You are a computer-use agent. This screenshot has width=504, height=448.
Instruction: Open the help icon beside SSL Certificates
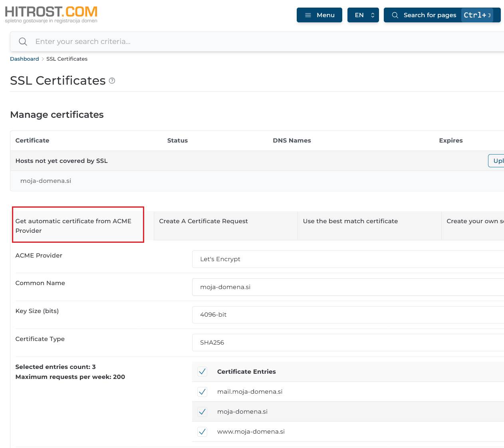[x=112, y=81]
